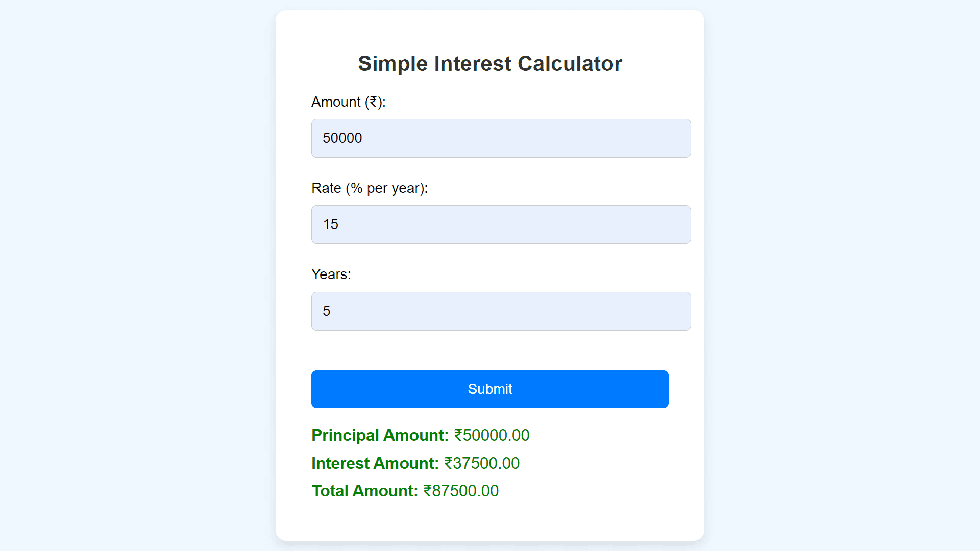This screenshot has height=551, width=980.
Task: Click the ₹87500.00 total result value
Action: [x=461, y=491]
